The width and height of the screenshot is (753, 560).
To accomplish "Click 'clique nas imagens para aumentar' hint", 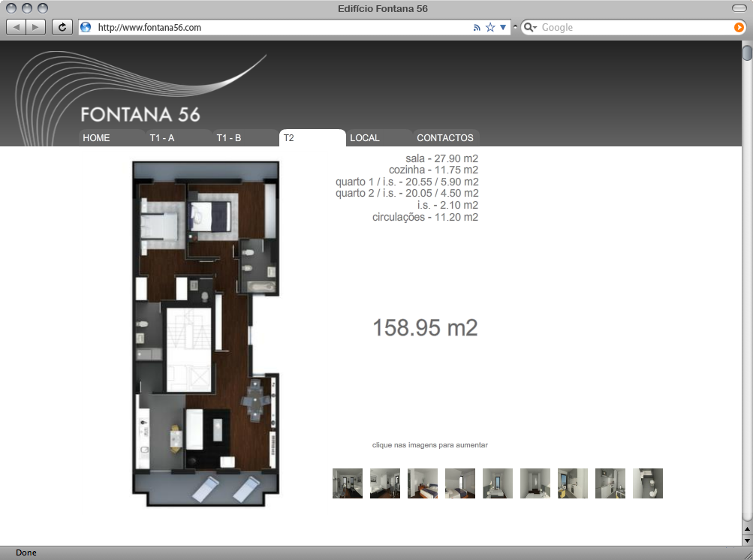I will (x=430, y=445).
